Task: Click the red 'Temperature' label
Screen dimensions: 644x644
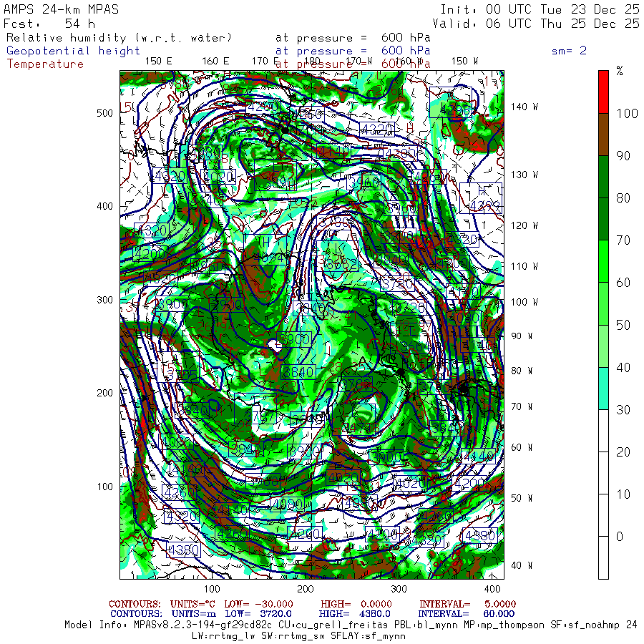Action: (x=45, y=64)
